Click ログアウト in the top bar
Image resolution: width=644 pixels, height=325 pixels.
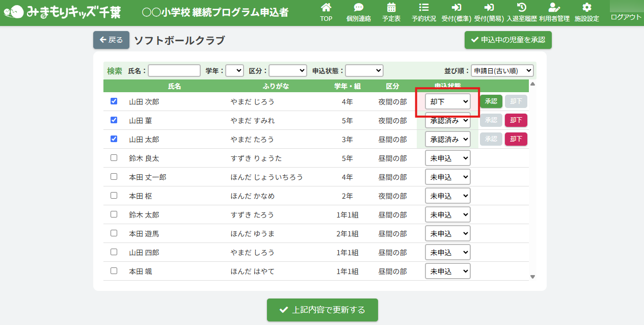click(626, 17)
